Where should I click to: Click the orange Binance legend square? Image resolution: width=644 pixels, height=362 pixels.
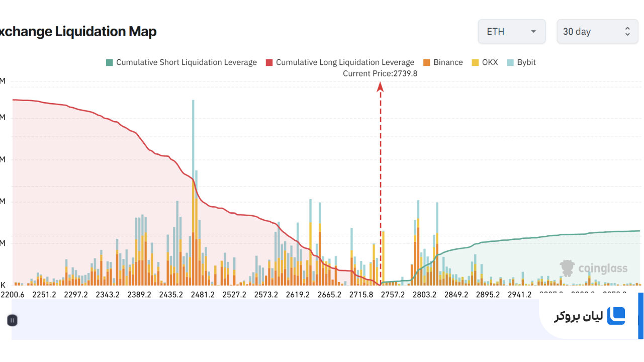coord(426,62)
